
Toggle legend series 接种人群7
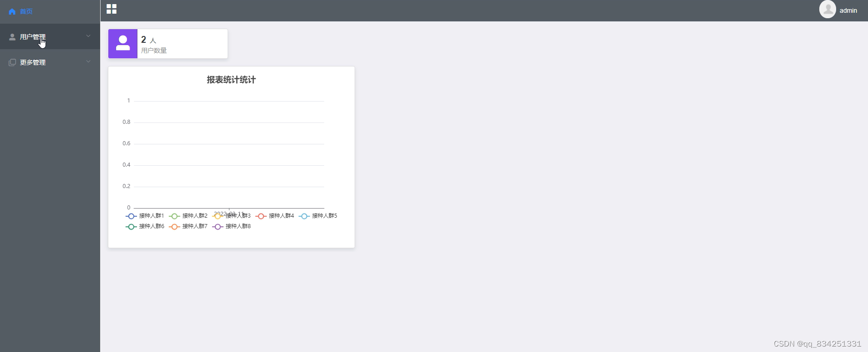(188, 226)
